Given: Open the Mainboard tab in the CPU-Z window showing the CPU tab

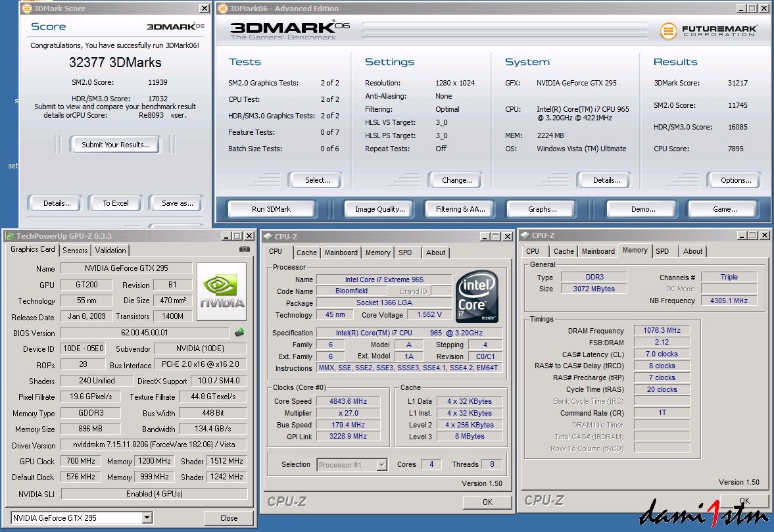Looking at the screenshot, I should 341,252.
